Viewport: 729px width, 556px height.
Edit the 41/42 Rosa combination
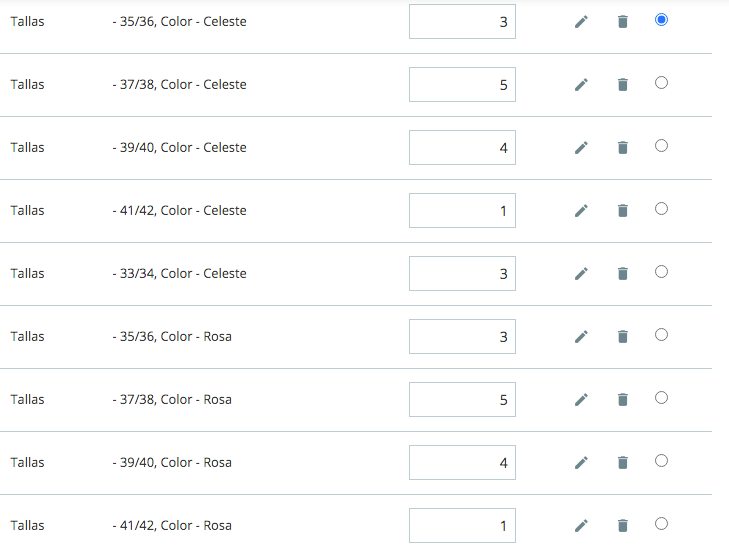pos(581,525)
